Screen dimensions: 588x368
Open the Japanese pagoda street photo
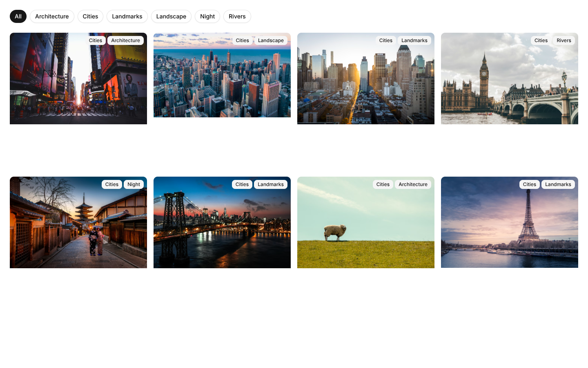tap(78, 222)
